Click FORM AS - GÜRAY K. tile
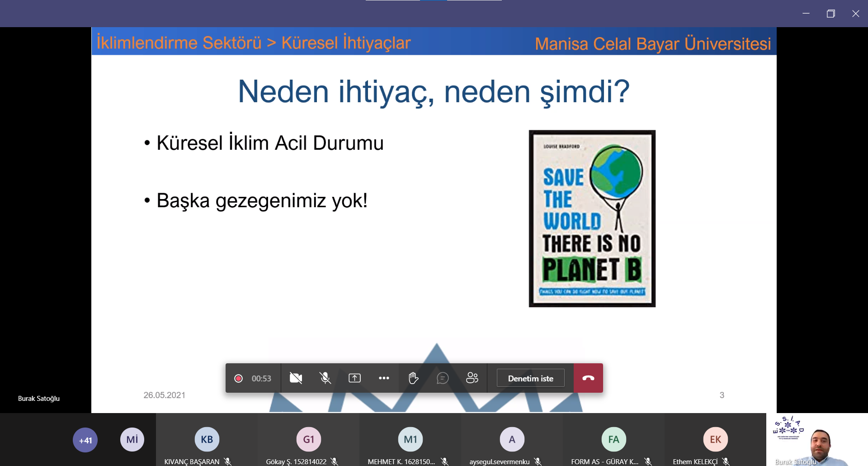This screenshot has height=466, width=868. click(613, 440)
